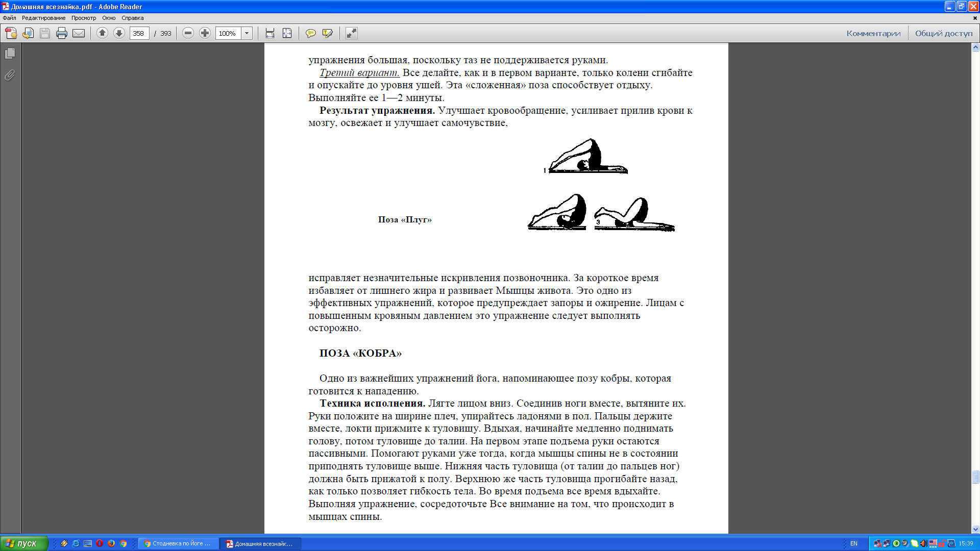980x551 pixels.
Task: Click the page number input field
Action: (139, 33)
